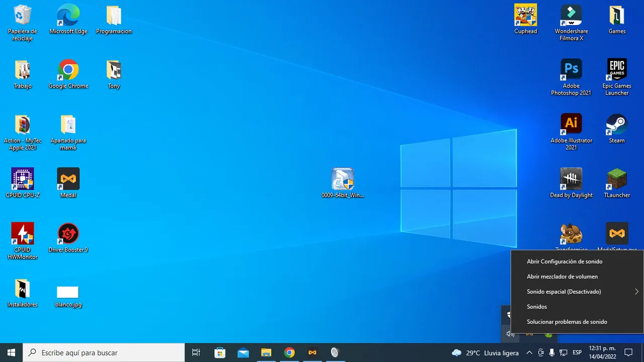The image size is (644, 362).
Task: Open Medal from the taskbar
Action: (312, 352)
